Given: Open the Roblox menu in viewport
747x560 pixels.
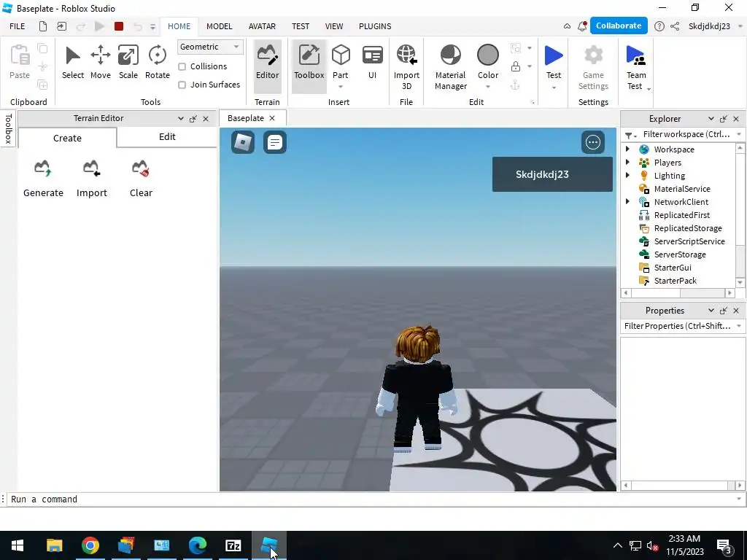Looking at the screenshot, I should [243, 142].
